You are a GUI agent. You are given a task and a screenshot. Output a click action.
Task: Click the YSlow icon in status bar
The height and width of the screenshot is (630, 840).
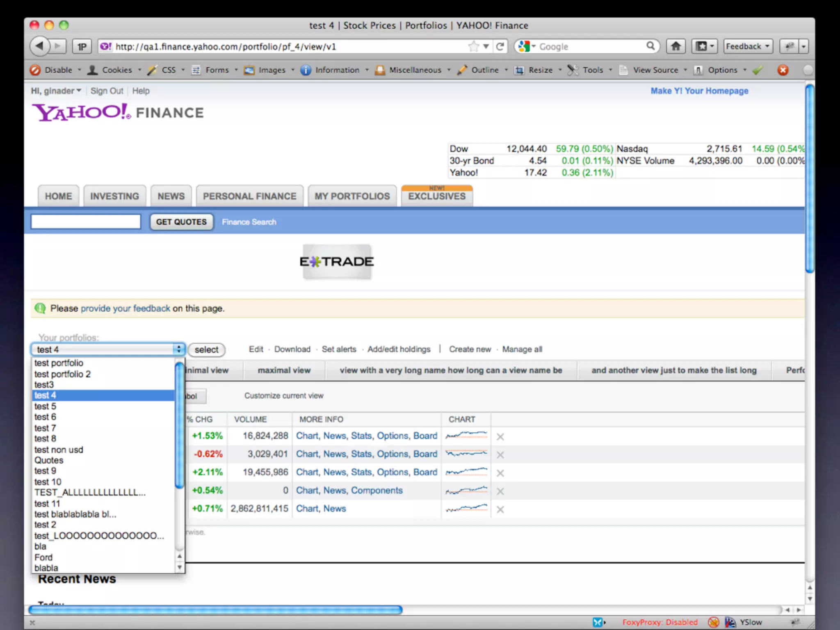730,622
